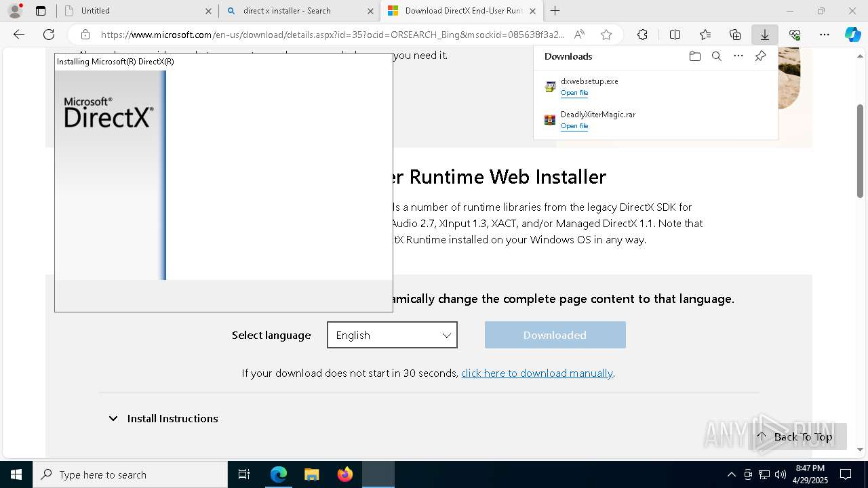
Task: Click the dxwebsetup.exe file icon
Action: pos(550,87)
